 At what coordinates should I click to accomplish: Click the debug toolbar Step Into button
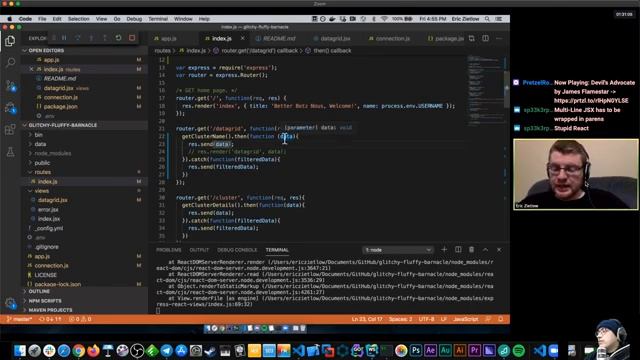click(91, 38)
